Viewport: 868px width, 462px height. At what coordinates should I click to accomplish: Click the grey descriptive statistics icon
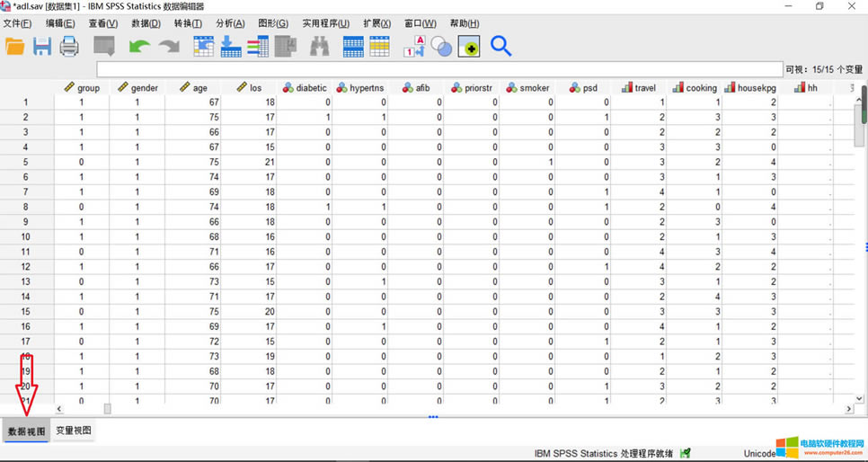point(286,47)
